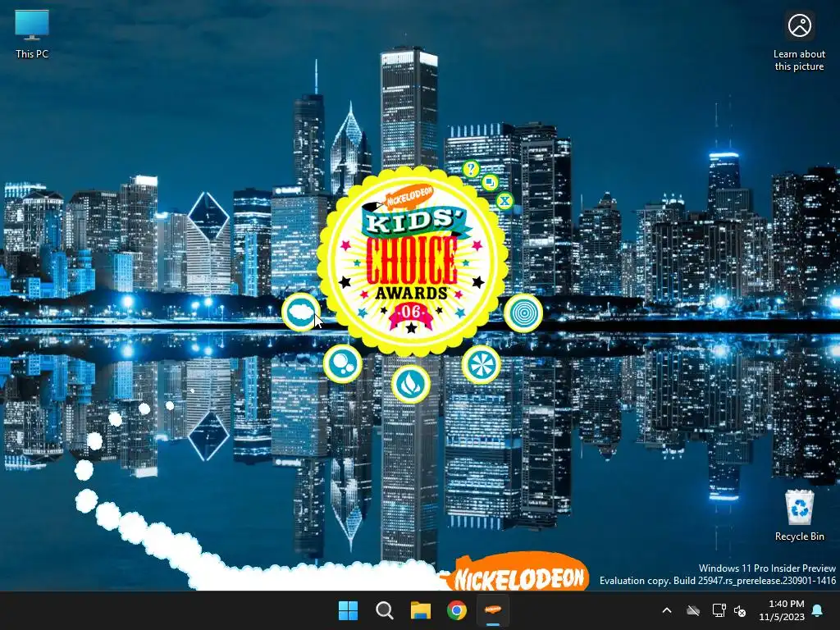This screenshot has width=840, height=630.
Task: Click the Kids' Choice Awards 06 badge
Action: point(412,261)
